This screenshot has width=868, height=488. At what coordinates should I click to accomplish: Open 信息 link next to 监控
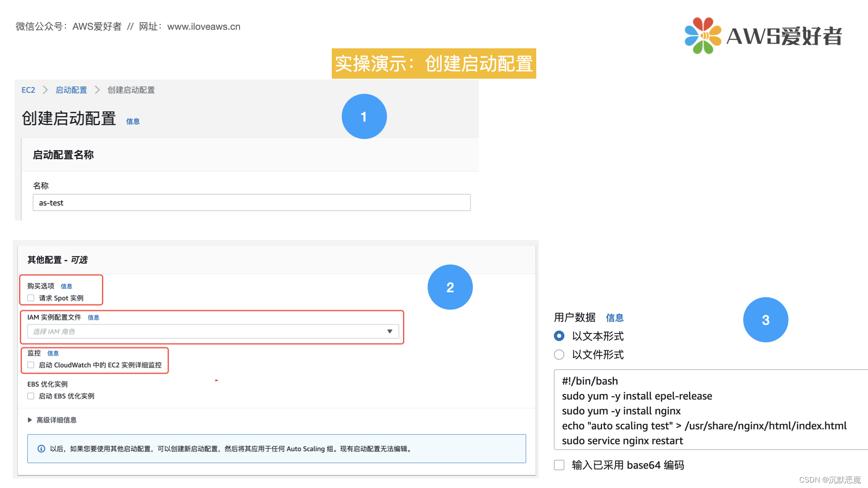[x=53, y=353]
